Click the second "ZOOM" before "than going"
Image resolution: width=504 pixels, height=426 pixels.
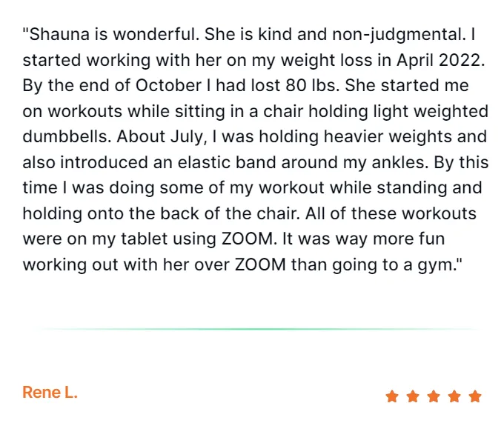pyautogui.click(x=260, y=264)
